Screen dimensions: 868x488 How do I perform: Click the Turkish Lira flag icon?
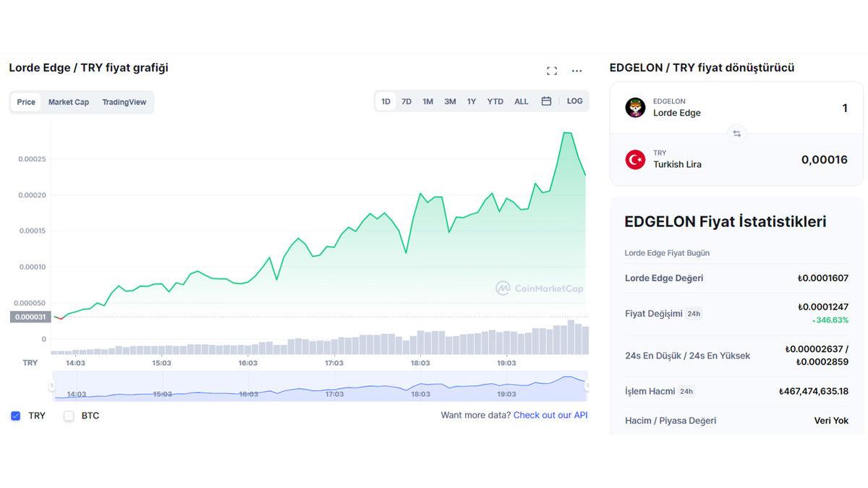635,159
